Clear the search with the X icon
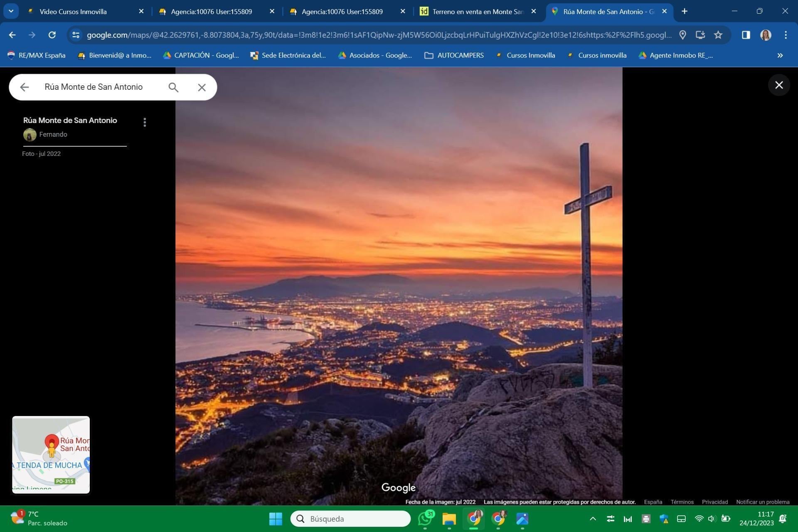Image resolution: width=798 pixels, height=532 pixels. click(202, 87)
